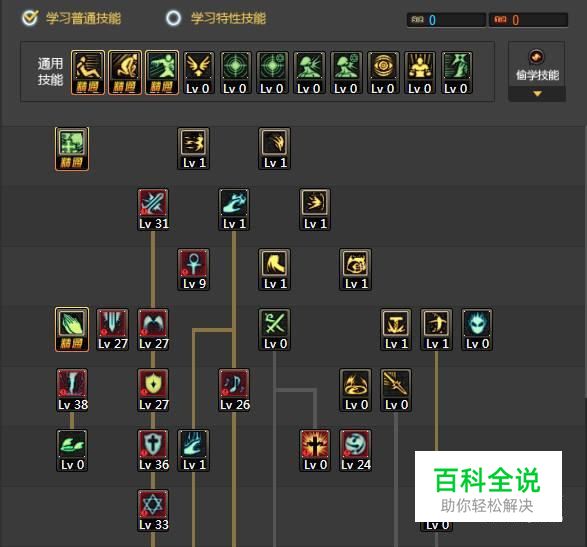This screenshot has width=587, height=547.
Task: Click the hexagram skill at Lv 33
Action: click(153, 511)
